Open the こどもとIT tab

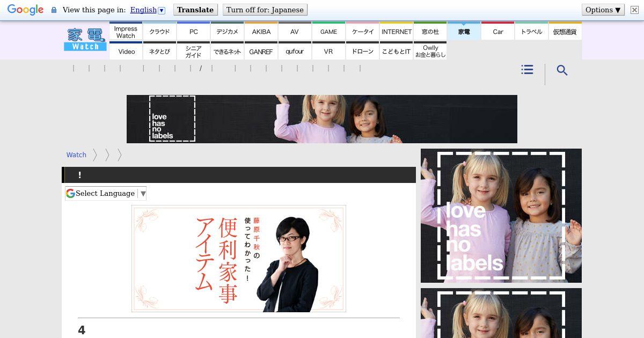point(396,52)
